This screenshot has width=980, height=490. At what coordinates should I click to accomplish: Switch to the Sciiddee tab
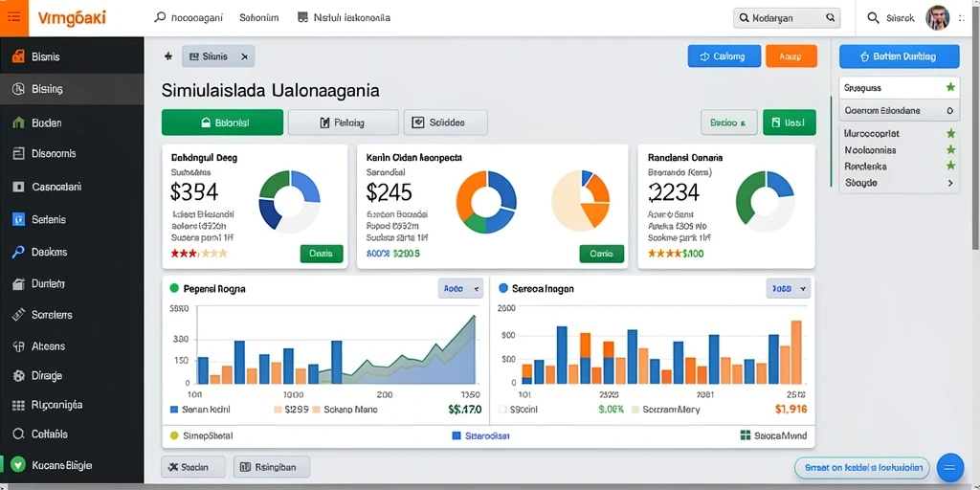(446, 122)
